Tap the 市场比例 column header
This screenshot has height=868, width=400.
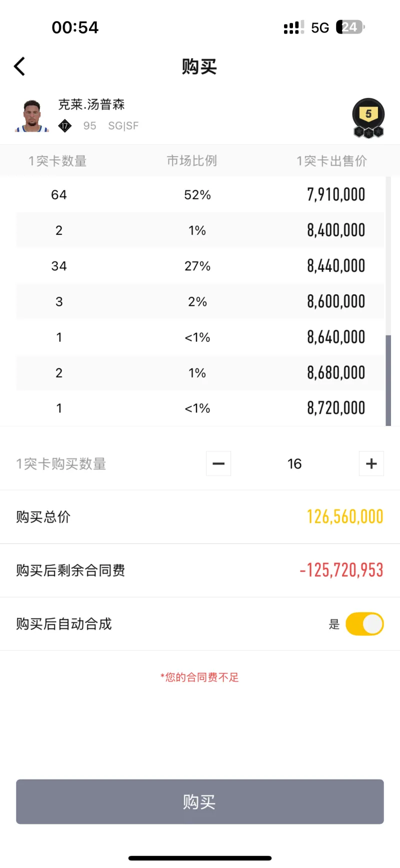click(x=192, y=161)
